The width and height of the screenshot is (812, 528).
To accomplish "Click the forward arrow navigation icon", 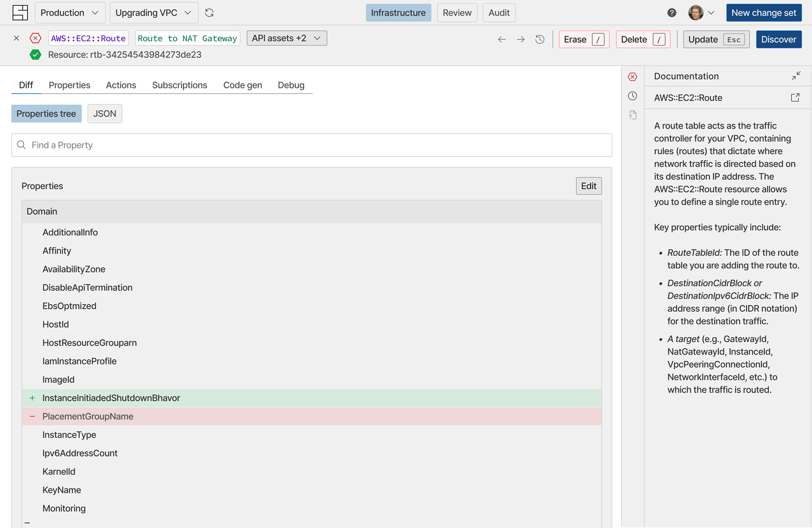I will click(x=520, y=40).
